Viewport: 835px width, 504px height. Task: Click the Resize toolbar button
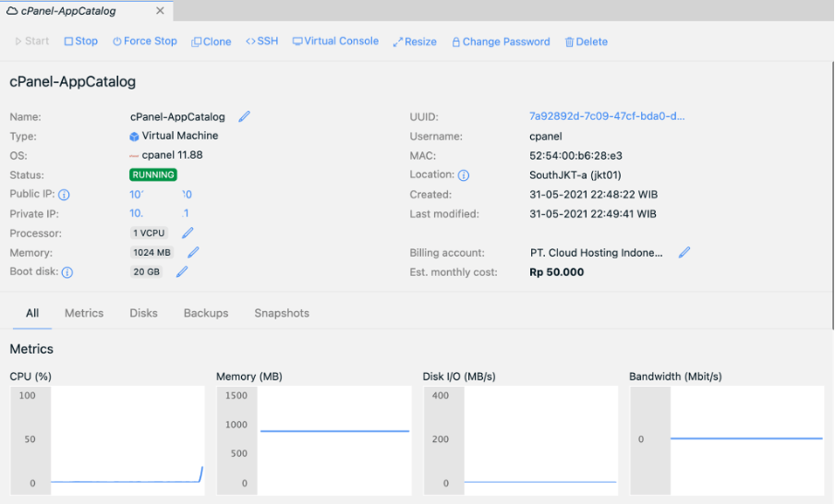pos(415,42)
